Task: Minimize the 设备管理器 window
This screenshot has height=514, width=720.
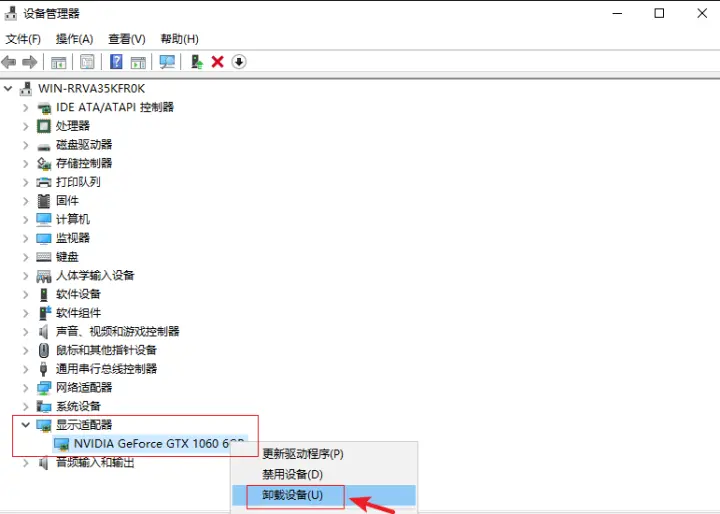Action: [618, 13]
